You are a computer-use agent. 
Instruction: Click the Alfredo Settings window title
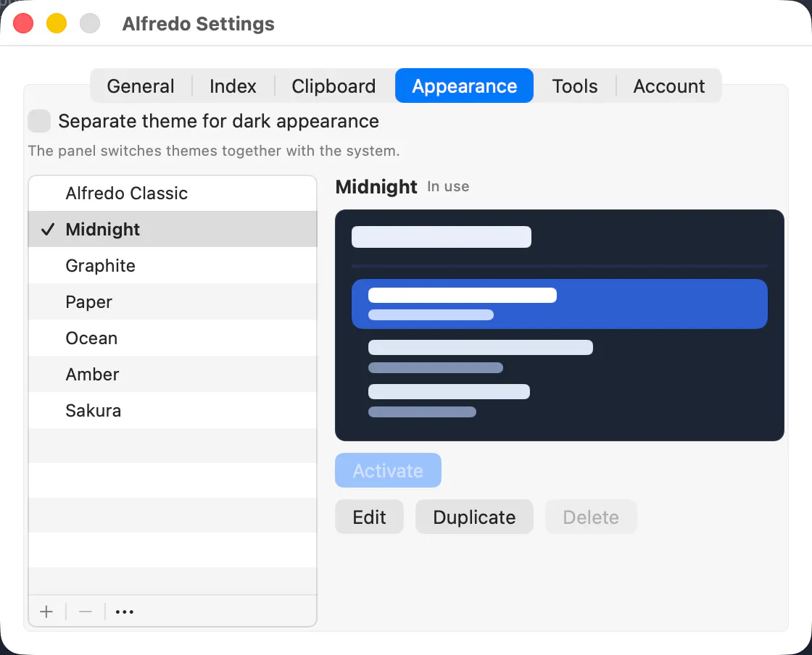[x=199, y=24]
